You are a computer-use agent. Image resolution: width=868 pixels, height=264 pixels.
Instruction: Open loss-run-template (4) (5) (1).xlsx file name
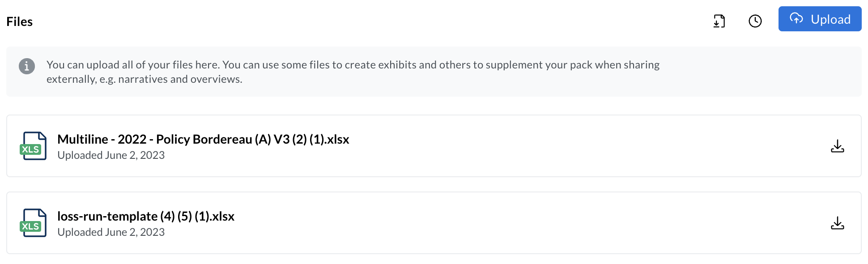click(x=146, y=216)
